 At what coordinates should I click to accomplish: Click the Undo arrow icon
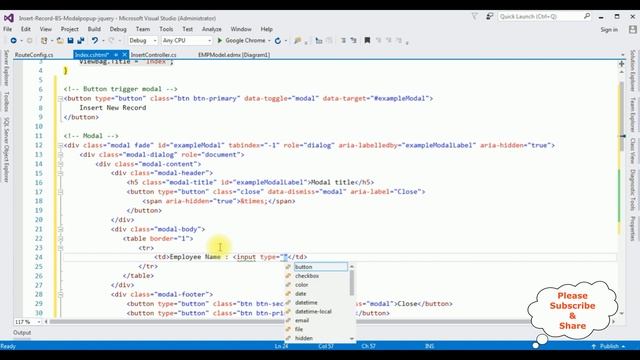tap(95, 40)
